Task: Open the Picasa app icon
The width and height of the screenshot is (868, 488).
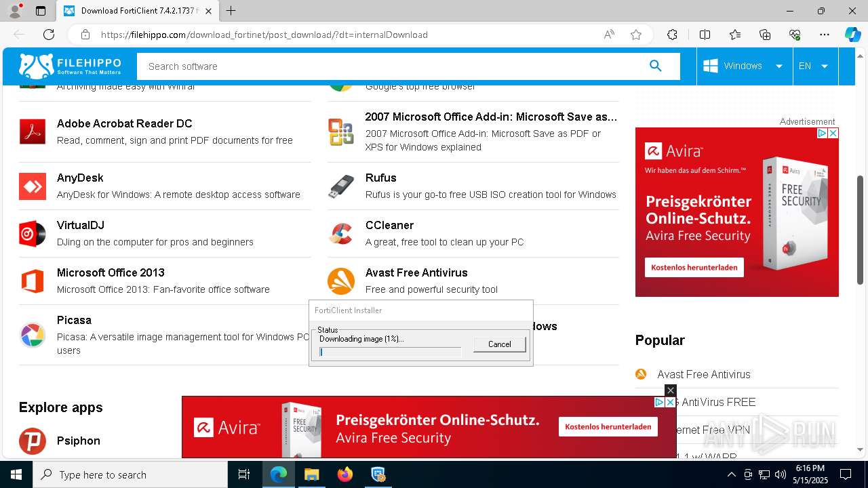Action: 33,335
